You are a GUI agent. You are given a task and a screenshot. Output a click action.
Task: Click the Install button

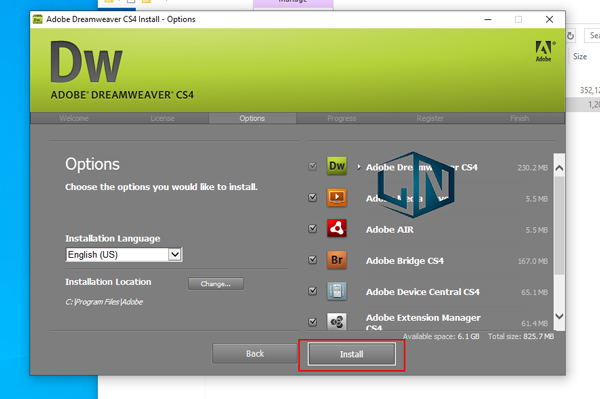[352, 354]
